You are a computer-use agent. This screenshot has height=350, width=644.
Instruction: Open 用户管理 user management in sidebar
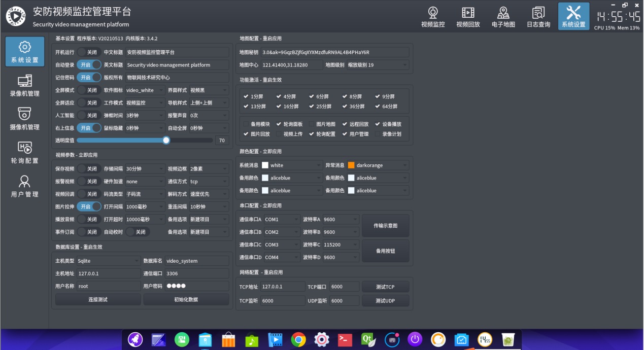[24, 186]
